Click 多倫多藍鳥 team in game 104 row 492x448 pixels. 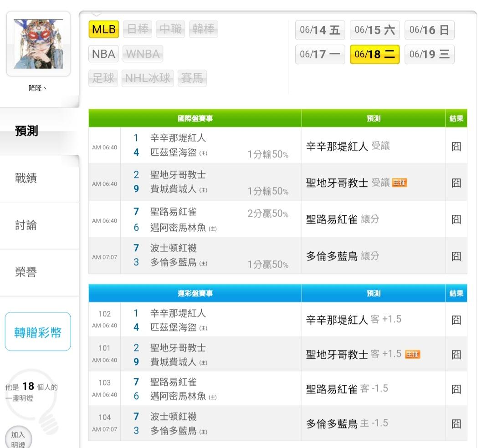[174, 431]
